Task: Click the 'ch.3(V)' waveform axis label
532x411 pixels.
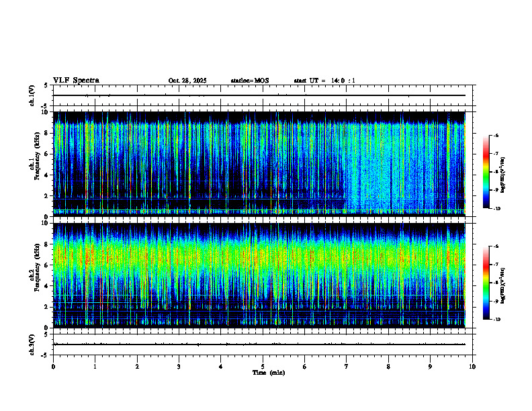Action: (x=32, y=345)
